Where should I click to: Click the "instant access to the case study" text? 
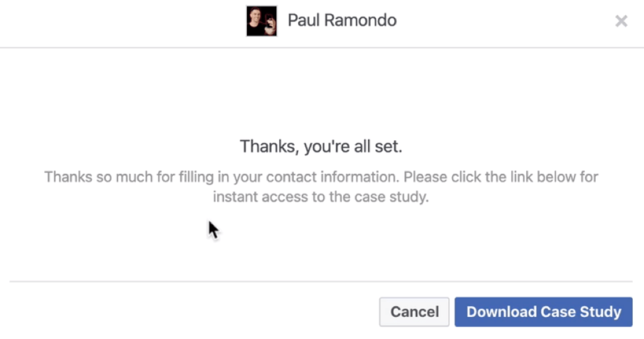[x=321, y=197]
